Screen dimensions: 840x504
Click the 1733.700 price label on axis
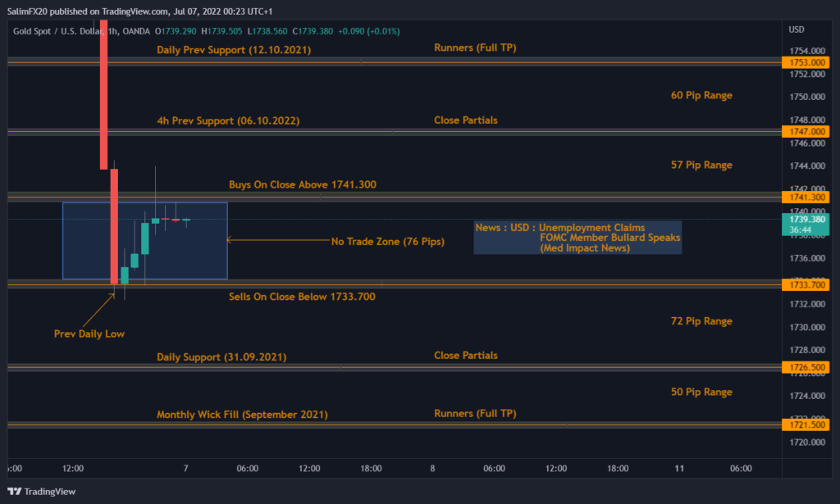coord(808,284)
